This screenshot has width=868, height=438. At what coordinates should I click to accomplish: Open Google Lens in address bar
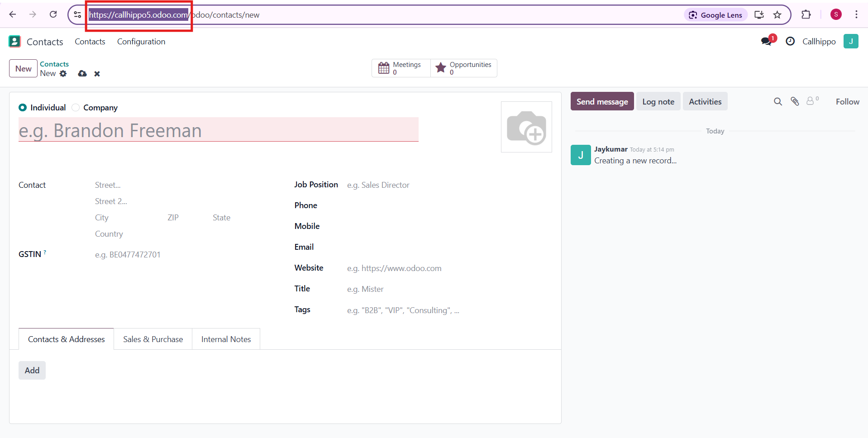[715, 15]
